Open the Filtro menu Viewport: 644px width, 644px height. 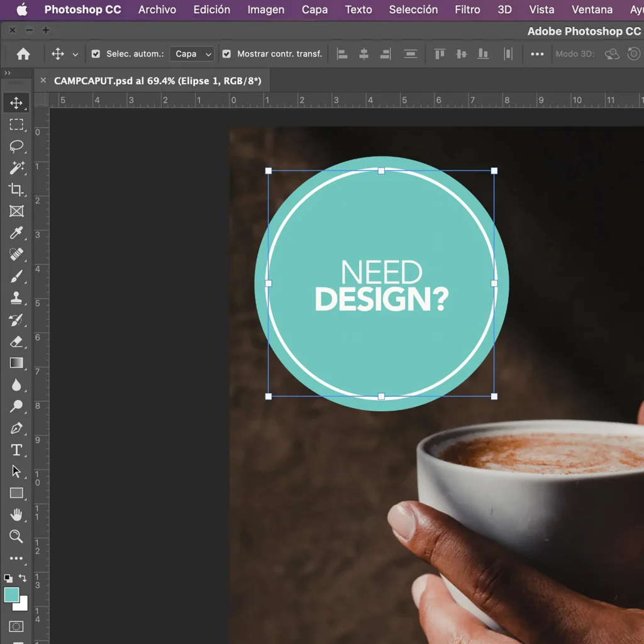pyautogui.click(x=467, y=9)
